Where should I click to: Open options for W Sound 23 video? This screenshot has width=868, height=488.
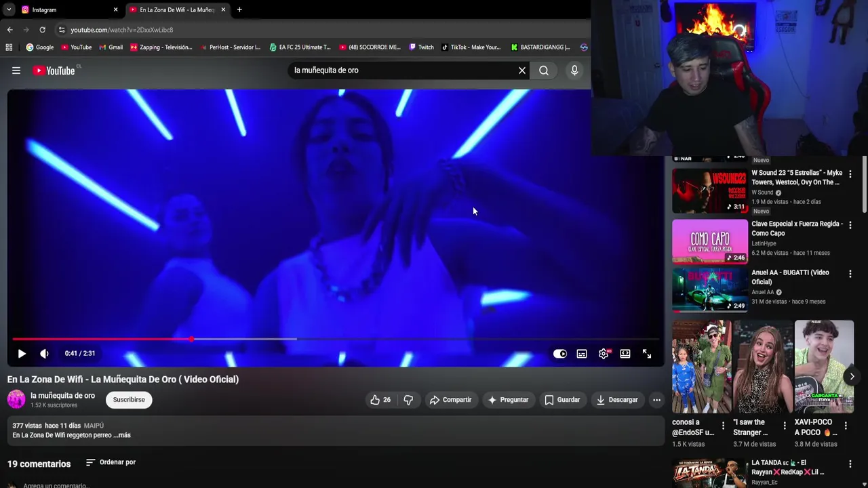click(850, 174)
